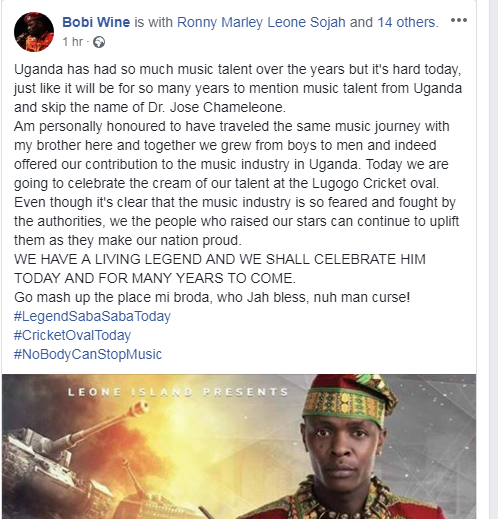Click the globe public privacy icon
Image resolution: width=498 pixels, height=519 pixels.
click(99, 42)
